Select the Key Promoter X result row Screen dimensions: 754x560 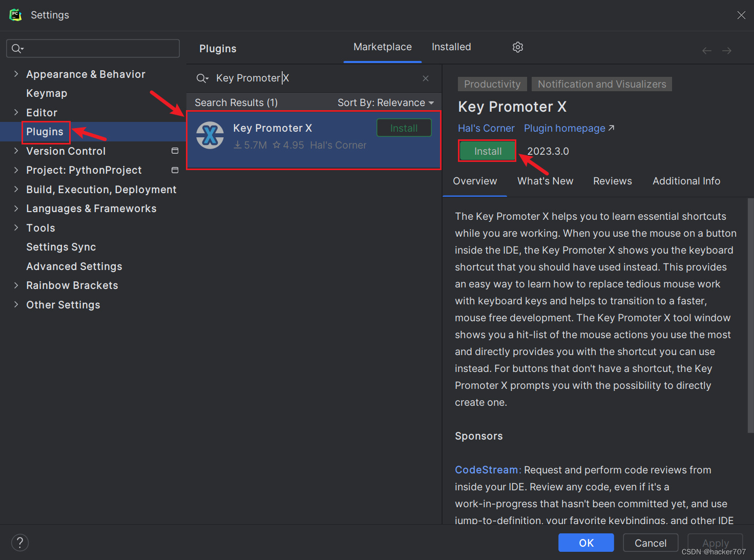pos(313,140)
